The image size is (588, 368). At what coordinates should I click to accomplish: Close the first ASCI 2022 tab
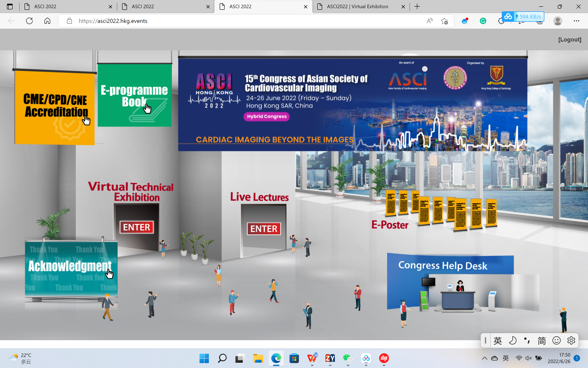(x=110, y=7)
